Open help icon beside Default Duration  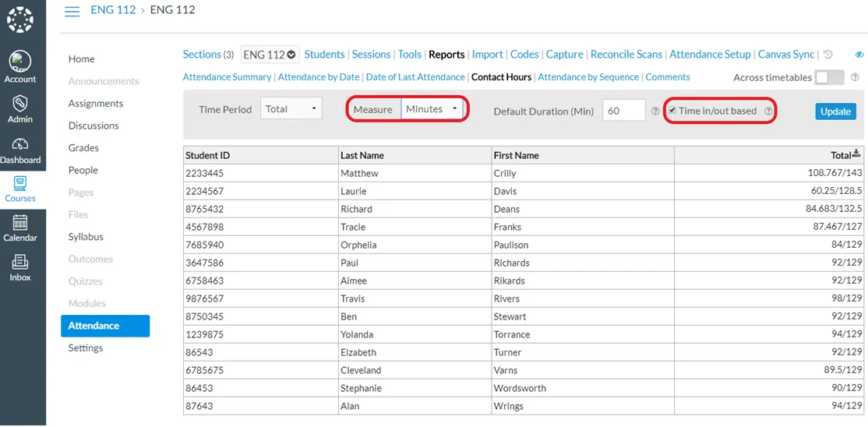[x=655, y=111]
